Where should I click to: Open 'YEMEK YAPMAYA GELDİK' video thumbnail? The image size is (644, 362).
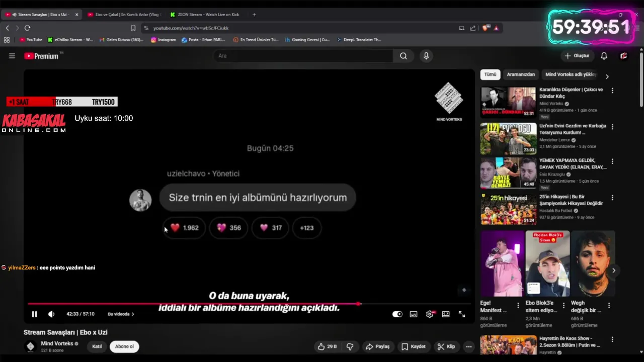click(508, 173)
